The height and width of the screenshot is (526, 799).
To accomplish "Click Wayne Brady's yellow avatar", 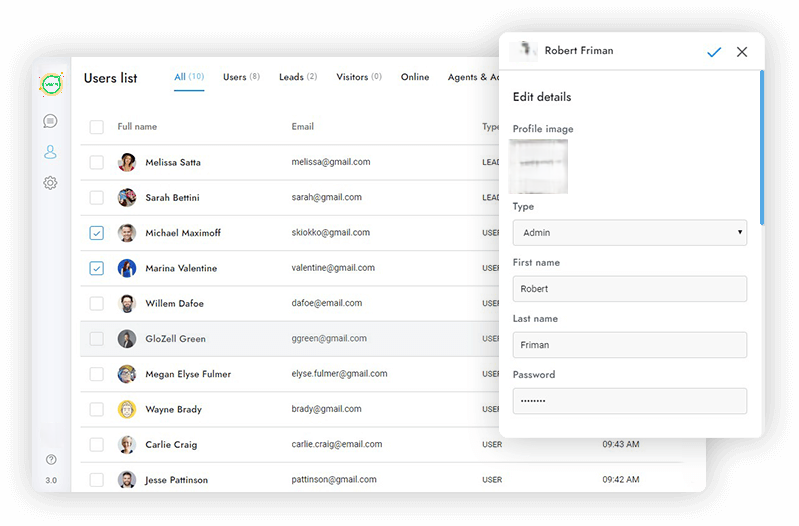I will [127, 409].
